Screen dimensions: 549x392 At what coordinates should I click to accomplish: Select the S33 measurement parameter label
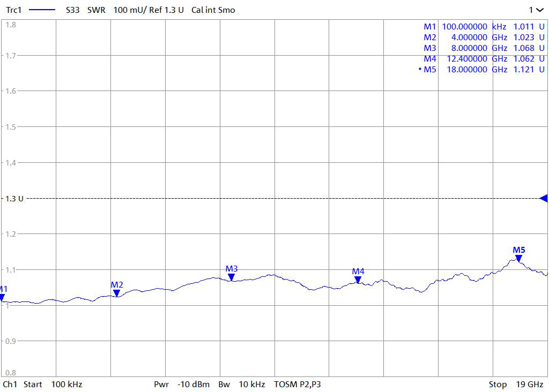72,10
